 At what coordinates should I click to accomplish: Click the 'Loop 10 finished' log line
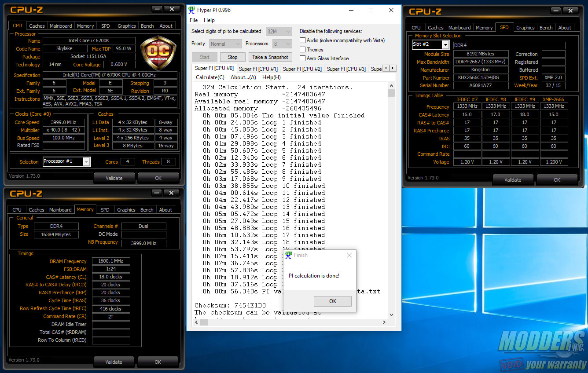pos(264,186)
